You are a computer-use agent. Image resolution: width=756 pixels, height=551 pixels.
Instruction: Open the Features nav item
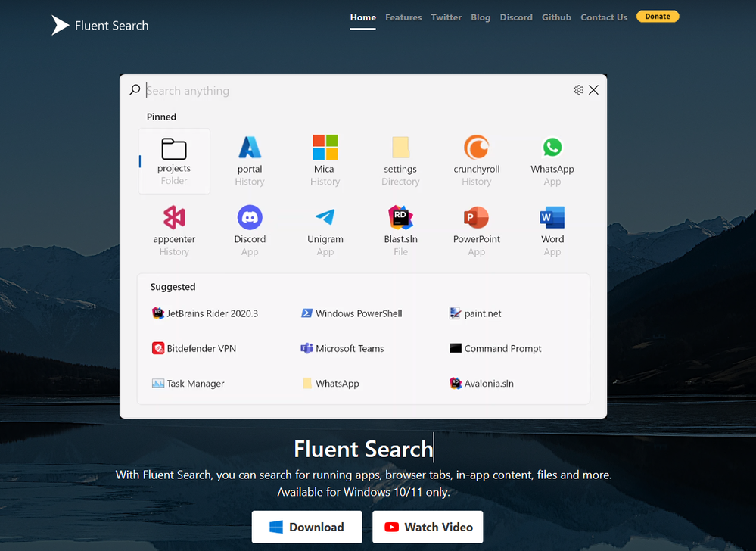click(403, 18)
